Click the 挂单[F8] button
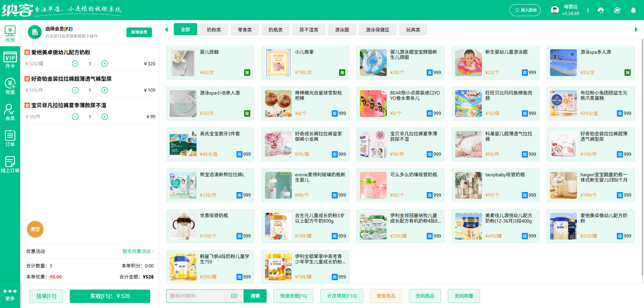 point(46,296)
